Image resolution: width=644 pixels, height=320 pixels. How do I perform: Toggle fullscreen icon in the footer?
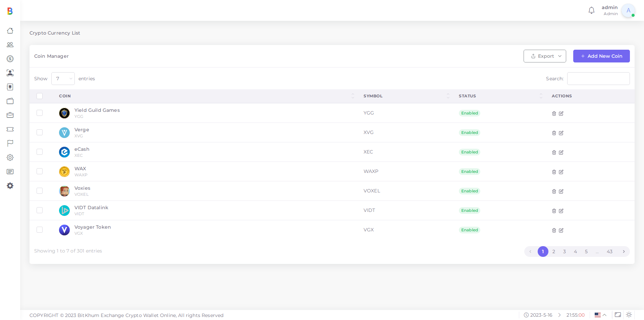pyautogui.click(x=618, y=315)
